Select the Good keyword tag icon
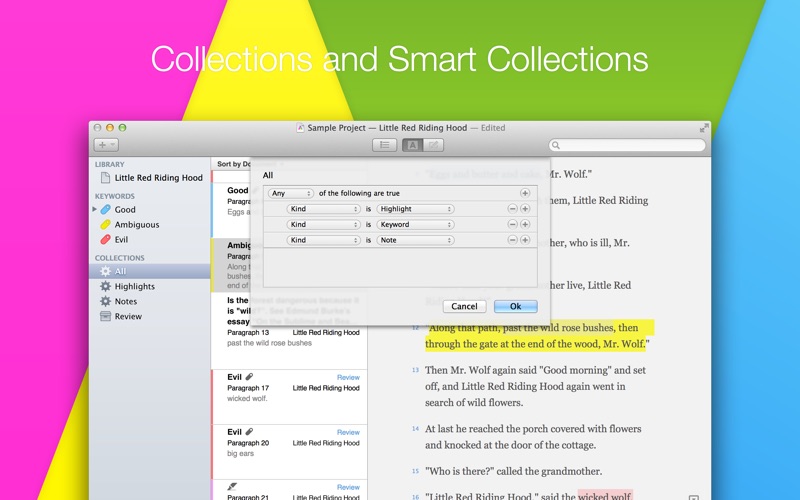Viewport: 800px width, 500px height. pos(106,210)
